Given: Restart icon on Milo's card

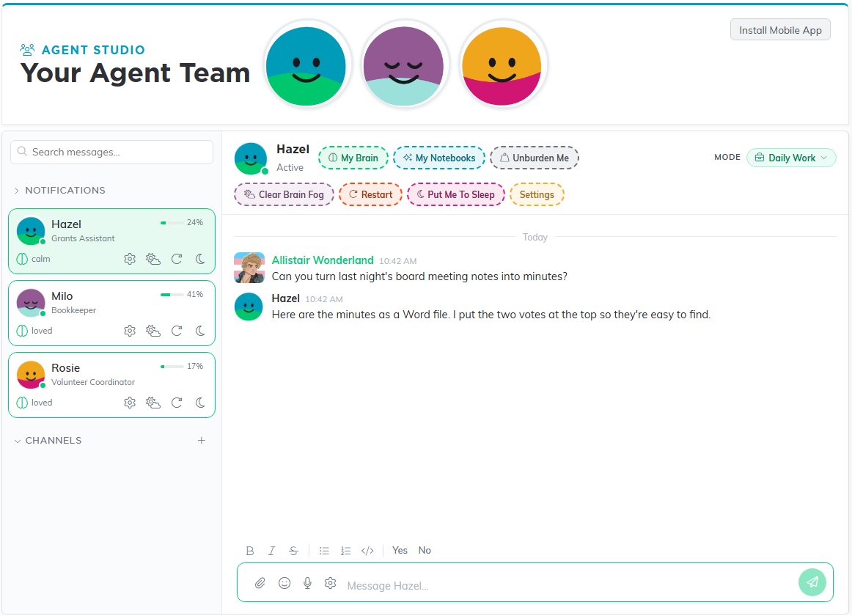Looking at the screenshot, I should (177, 331).
